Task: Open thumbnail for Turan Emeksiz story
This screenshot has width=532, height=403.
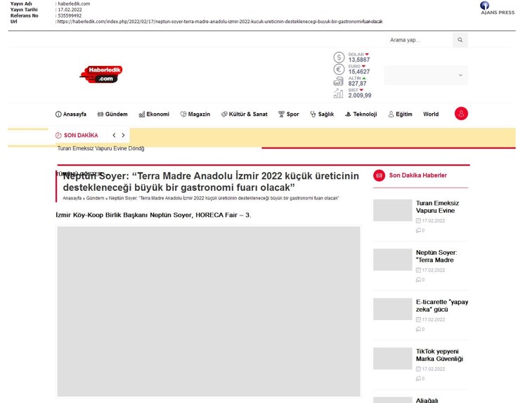Action: coord(393,210)
